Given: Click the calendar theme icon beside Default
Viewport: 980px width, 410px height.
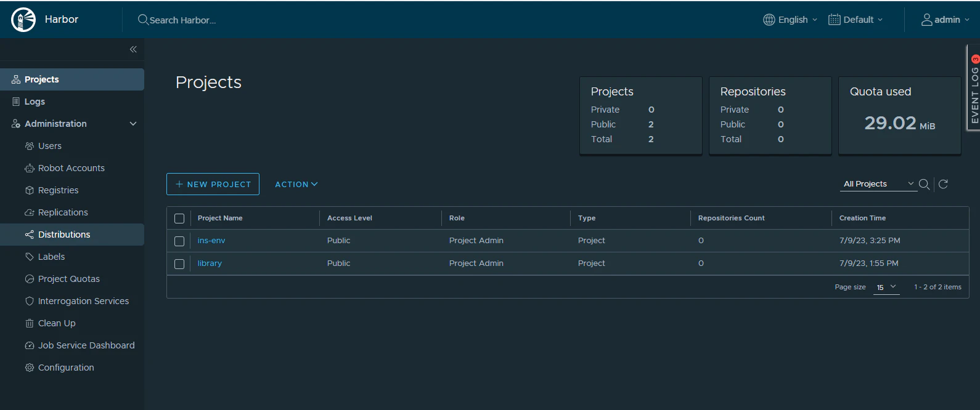Looking at the screenshot, I should click(x=835, y=20).
